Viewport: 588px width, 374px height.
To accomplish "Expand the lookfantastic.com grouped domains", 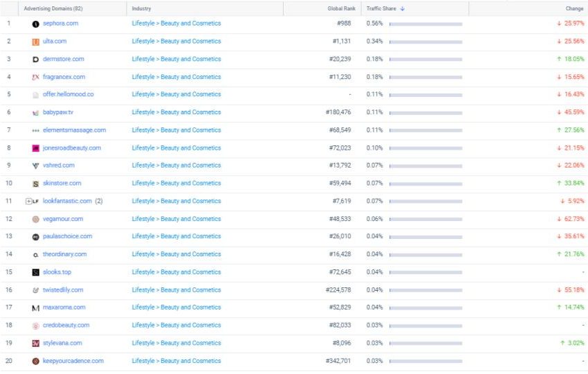I will tap(28, 202).
